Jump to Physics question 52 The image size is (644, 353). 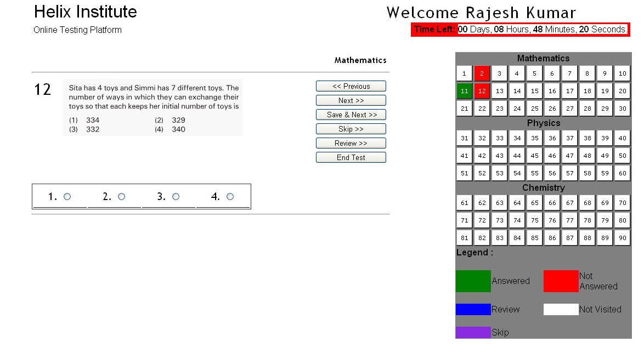482,173
